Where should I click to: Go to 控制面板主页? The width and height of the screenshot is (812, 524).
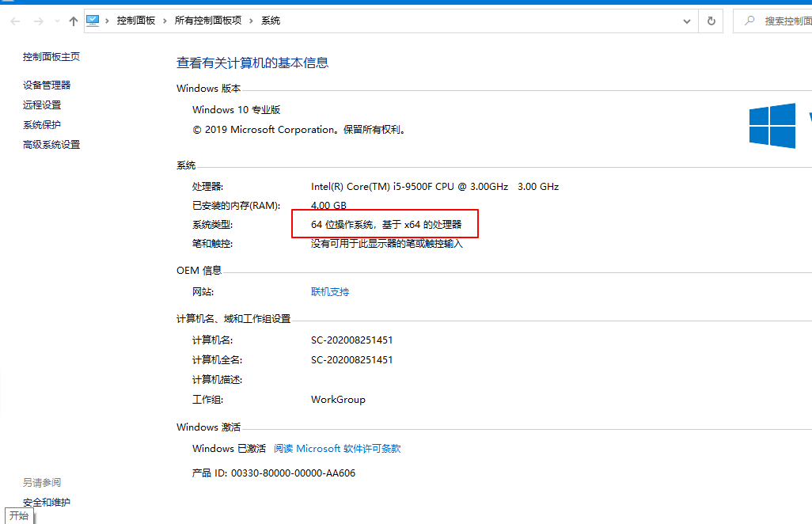[x=51, y=57]
